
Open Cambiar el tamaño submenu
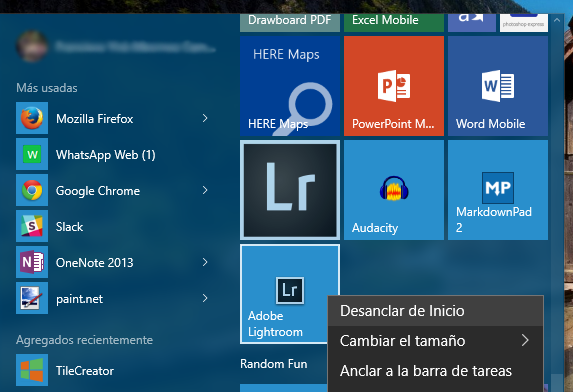436,341
